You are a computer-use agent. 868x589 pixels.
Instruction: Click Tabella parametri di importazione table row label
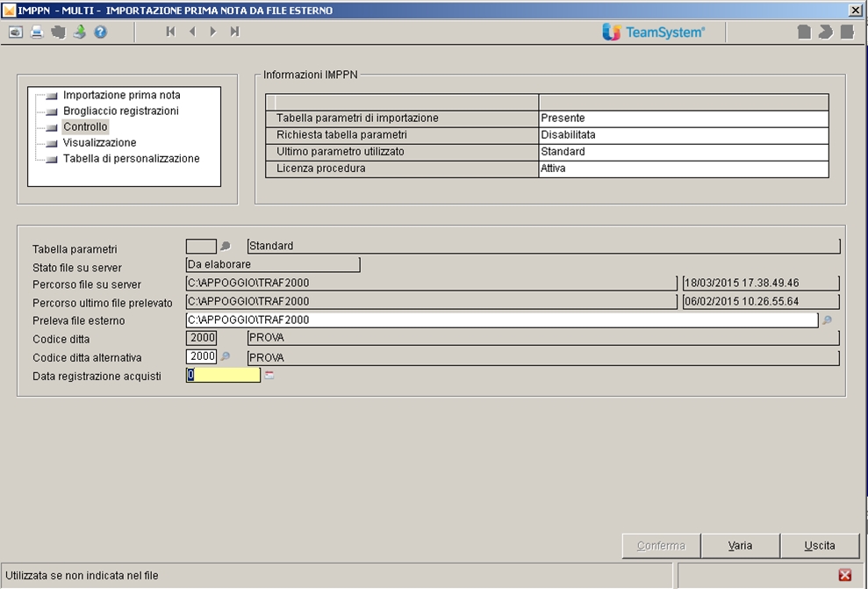(x=357, y=119)
